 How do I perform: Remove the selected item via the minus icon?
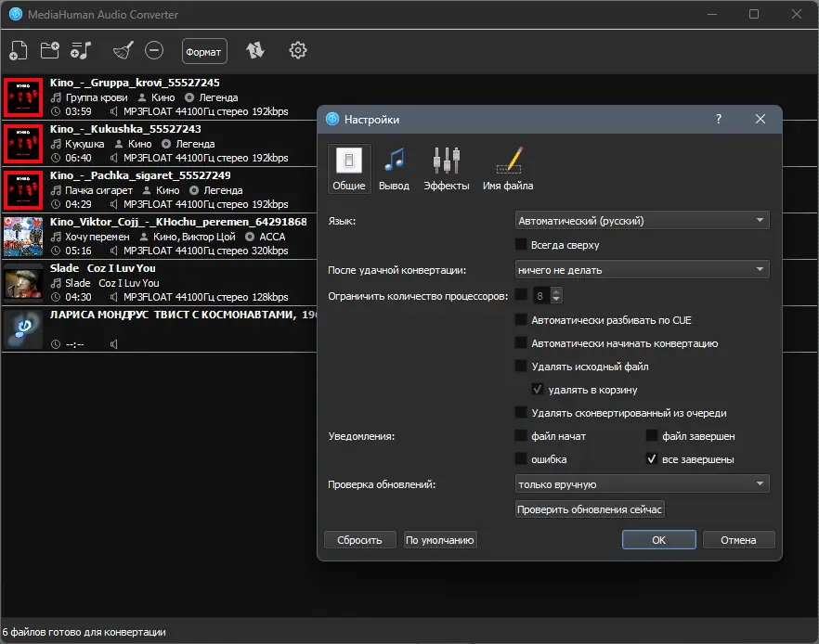154,51
